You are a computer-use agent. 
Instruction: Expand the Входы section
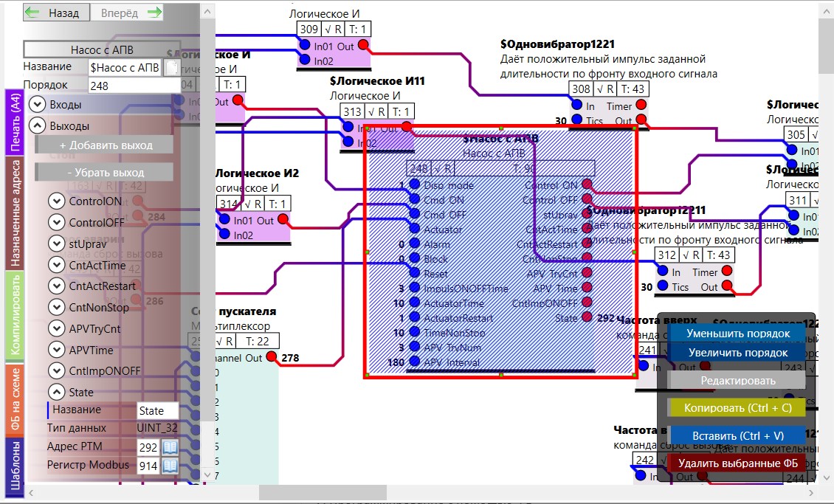(x=37, y=105)
